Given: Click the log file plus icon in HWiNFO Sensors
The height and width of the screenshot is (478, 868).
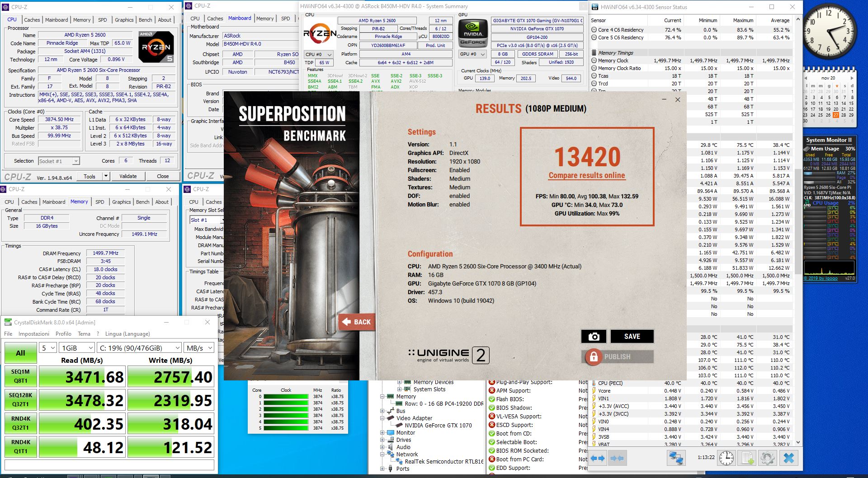Looking at the screenshot, I should click(x=747, y=458).
